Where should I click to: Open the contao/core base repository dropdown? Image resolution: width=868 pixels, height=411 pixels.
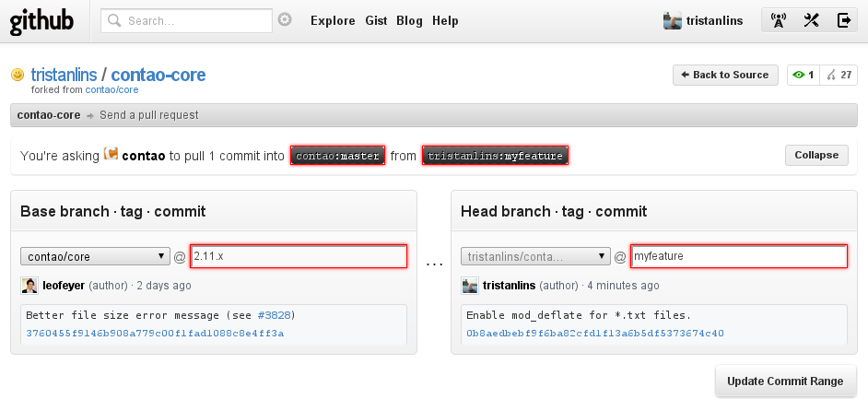point(95,257)
